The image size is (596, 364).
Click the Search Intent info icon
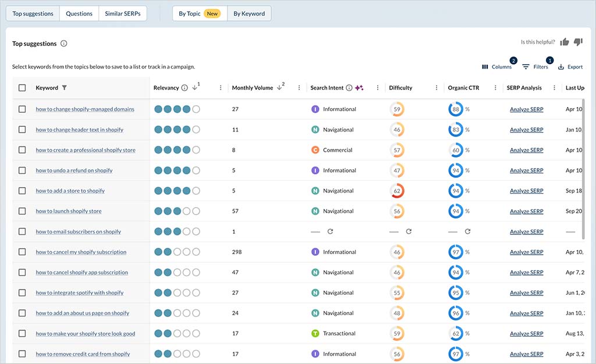(349, 88)
